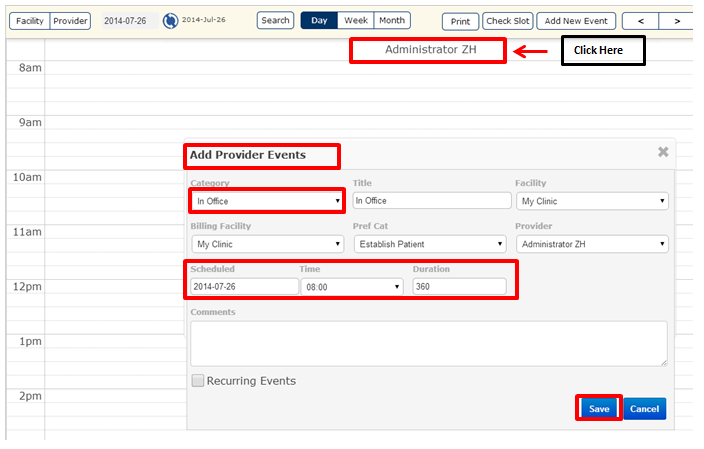This screenshot has width=704, height=449.
Task: Select the Day view tab
Action: pos(318,20)
